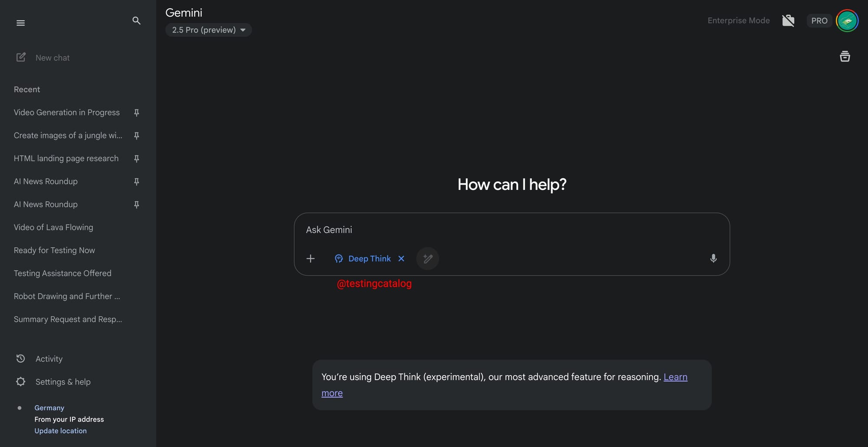This screenshot has width=868, height=447.
Task: Open the chat search magnifier icon
Action: tap(136, 20)
